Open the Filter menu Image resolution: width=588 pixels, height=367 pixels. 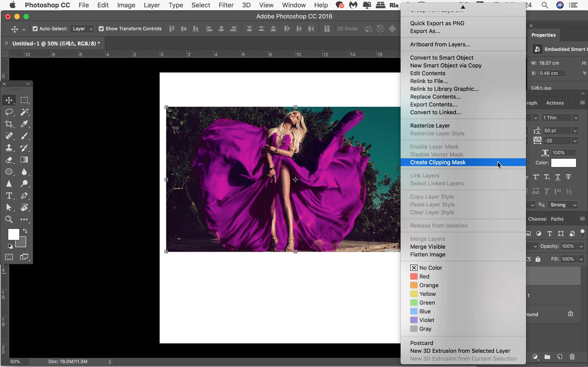click(x=226, y=5)
